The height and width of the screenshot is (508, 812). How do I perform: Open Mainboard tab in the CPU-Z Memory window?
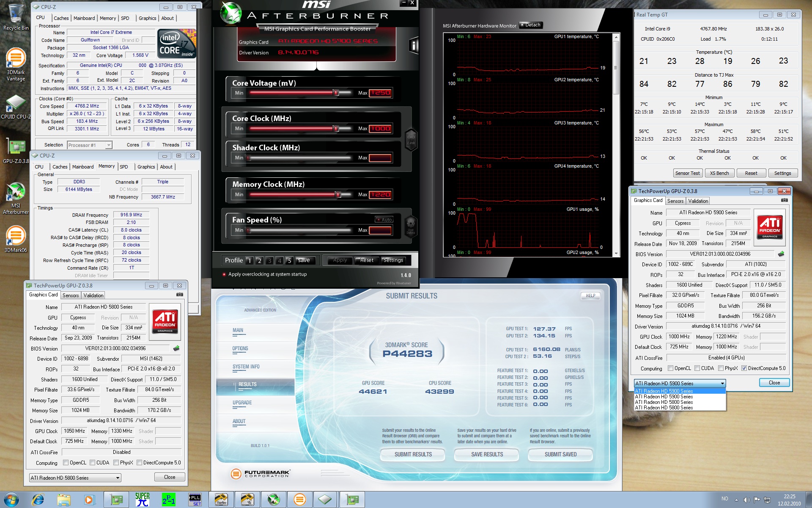(x=83, y=167)
